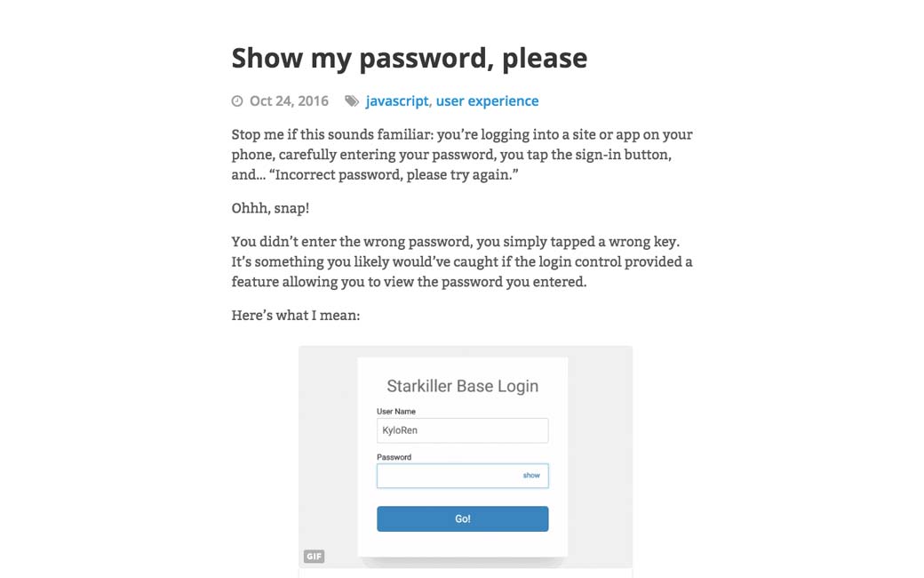Click the clock icon beside the date
The image size is (924, 578).
(237, 101)
